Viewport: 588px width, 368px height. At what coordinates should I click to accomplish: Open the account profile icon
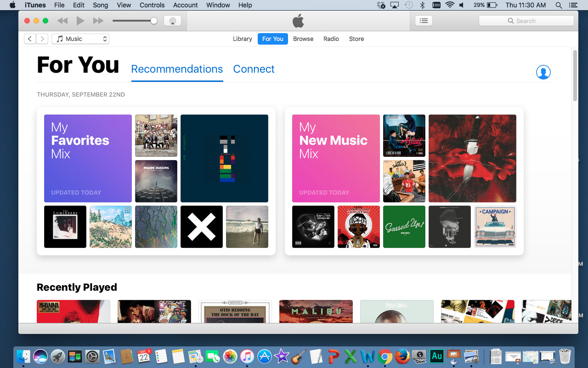(x=543, y=72)
